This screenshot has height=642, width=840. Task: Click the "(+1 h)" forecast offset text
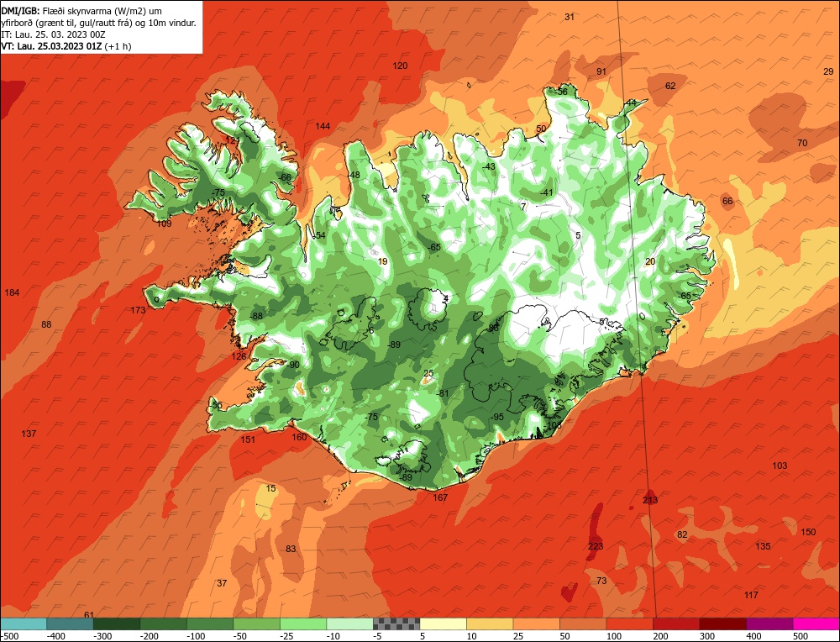(118, 46)
